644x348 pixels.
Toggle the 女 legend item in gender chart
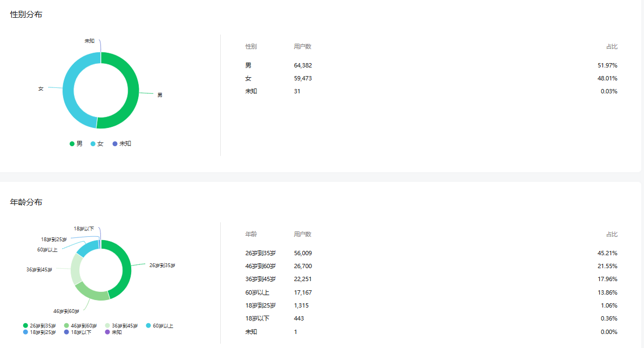click(x=97, y=144)
